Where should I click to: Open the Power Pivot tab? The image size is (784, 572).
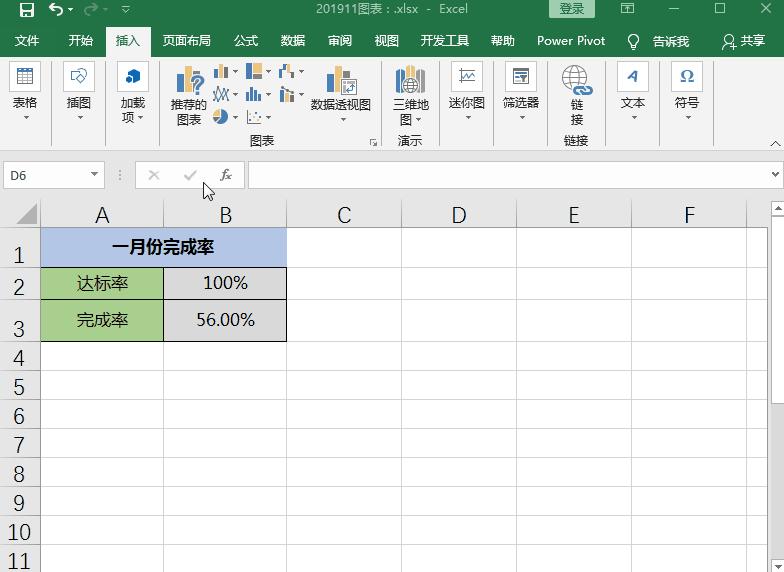[x=571, y=40]
